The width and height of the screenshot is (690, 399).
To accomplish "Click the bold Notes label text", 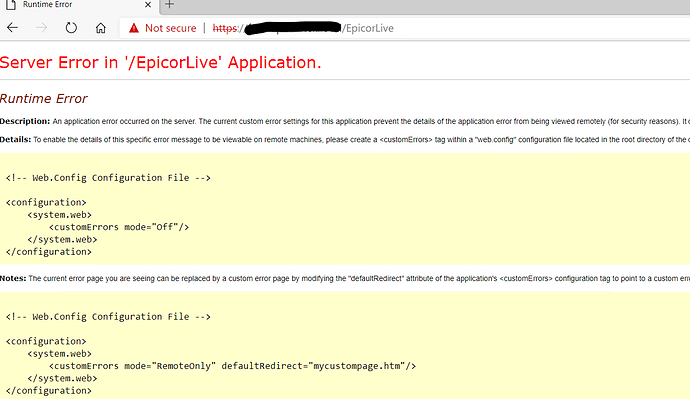I will pos(13,278).
